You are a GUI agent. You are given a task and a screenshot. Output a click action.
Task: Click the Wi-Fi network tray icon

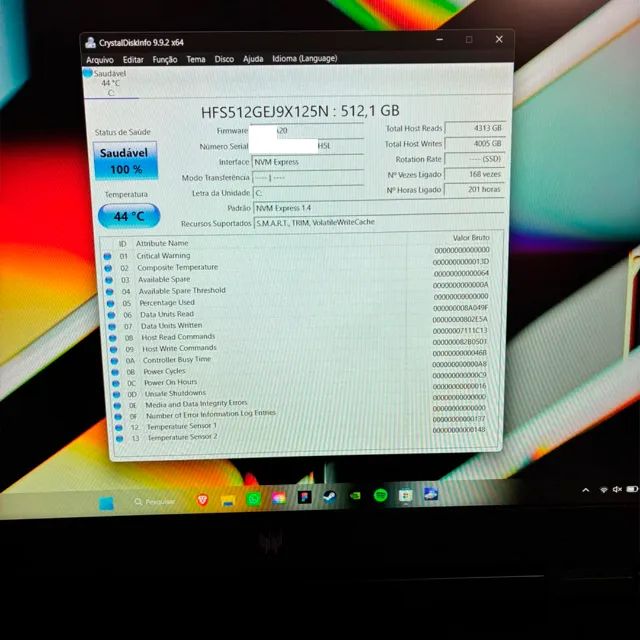tap(604, 489)
